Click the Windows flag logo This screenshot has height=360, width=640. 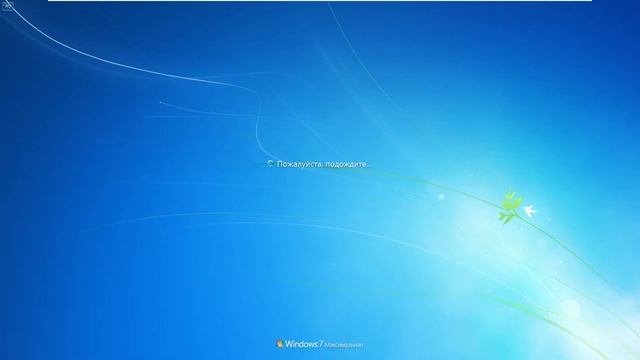point(280,344)
